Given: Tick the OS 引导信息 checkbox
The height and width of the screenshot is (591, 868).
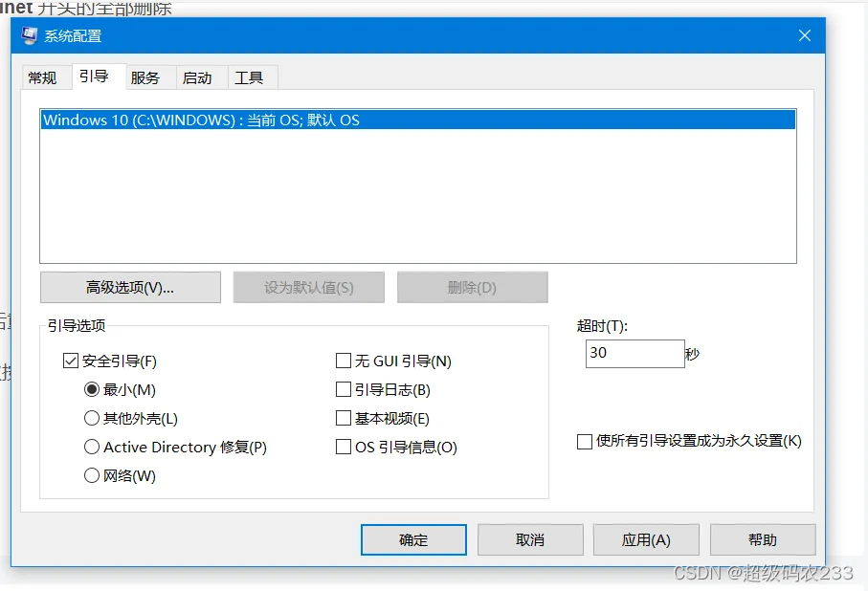Looking at the screenshot, I should [x=344, y=447].
